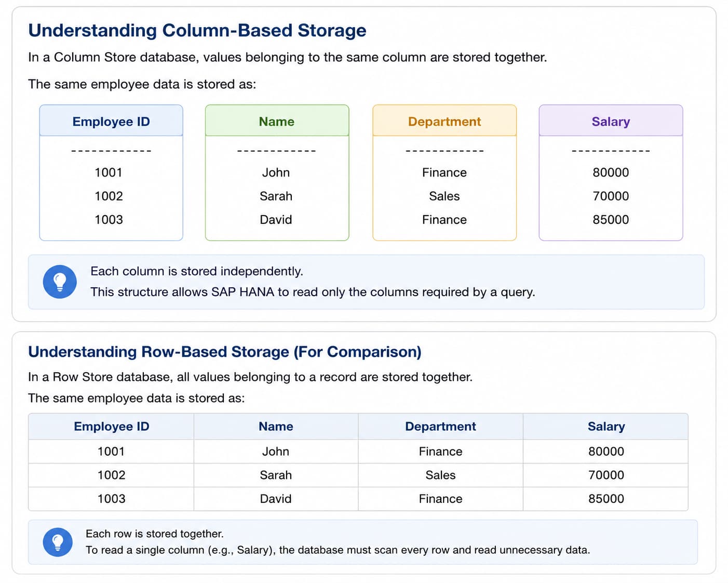Select John in the Name card

point(276,173)
